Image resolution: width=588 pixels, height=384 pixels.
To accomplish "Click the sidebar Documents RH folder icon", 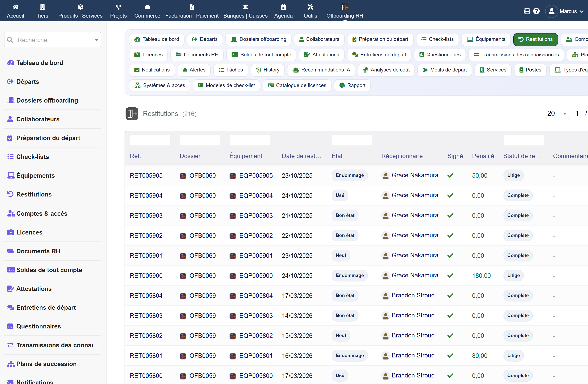I will [11, 251].
